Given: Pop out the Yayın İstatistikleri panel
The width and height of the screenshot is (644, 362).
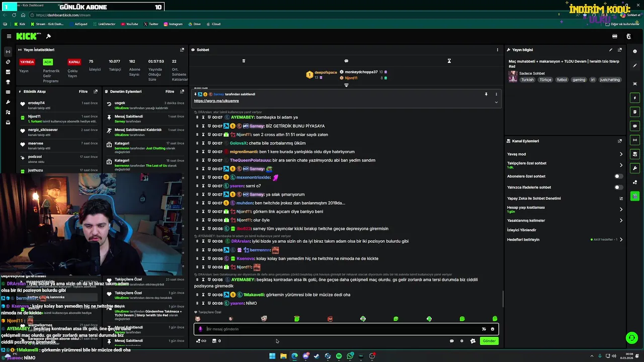Looking at the screenshot, I should (x=182, y=50).
